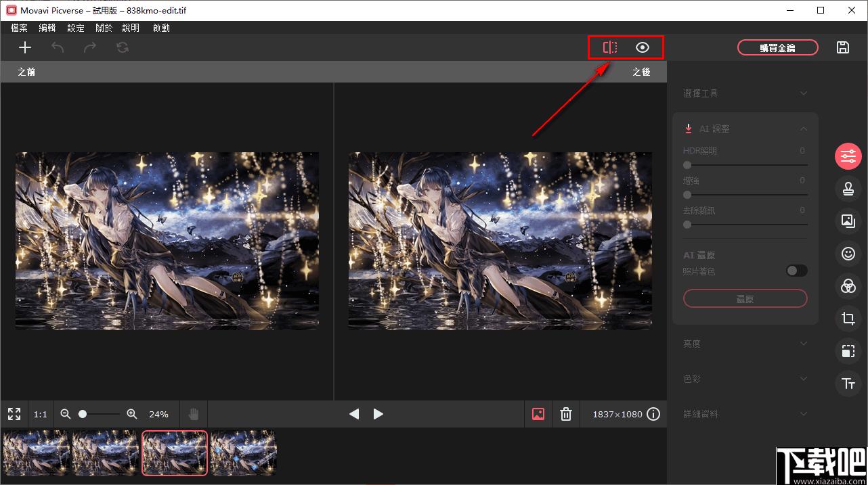
Task: Open the 檔案 menu
Action: point(20,28)
